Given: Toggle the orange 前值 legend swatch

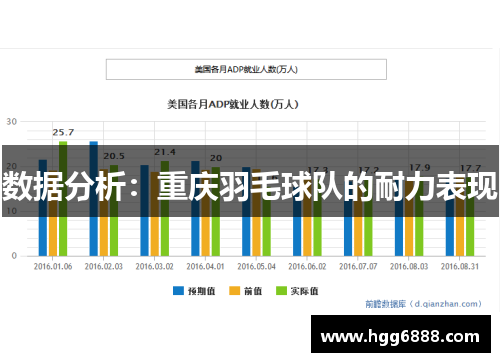Looking at the screenshot, I should pos(234,291).
